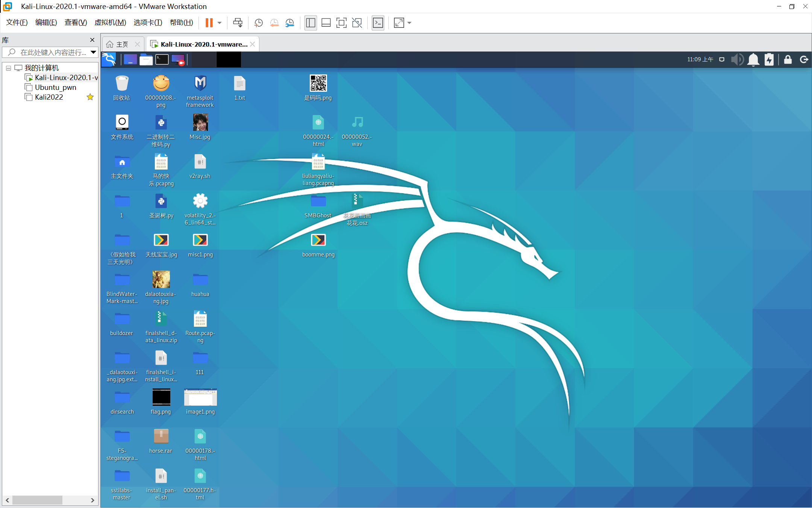
Task: Enter full screen mode icon
Action: click(341, 23)
